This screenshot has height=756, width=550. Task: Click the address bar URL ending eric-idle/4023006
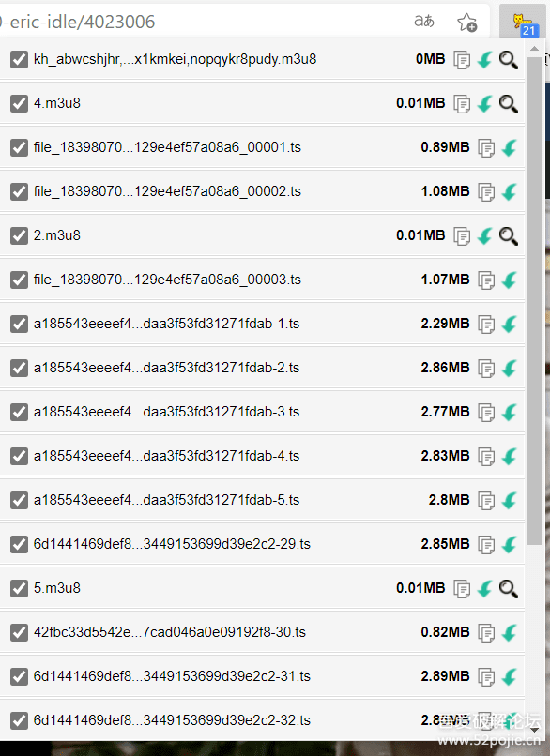pyautogui.click(x=77, y=22)
